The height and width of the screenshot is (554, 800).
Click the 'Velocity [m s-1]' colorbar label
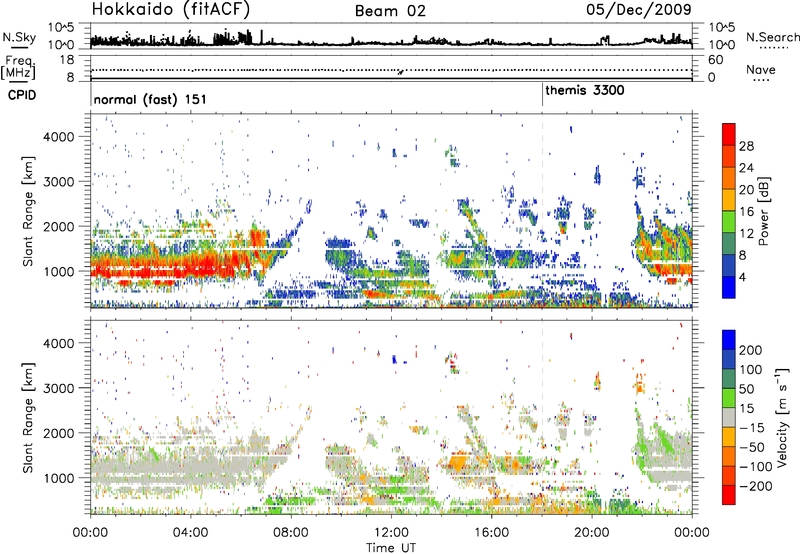click(x=783, y=417)
